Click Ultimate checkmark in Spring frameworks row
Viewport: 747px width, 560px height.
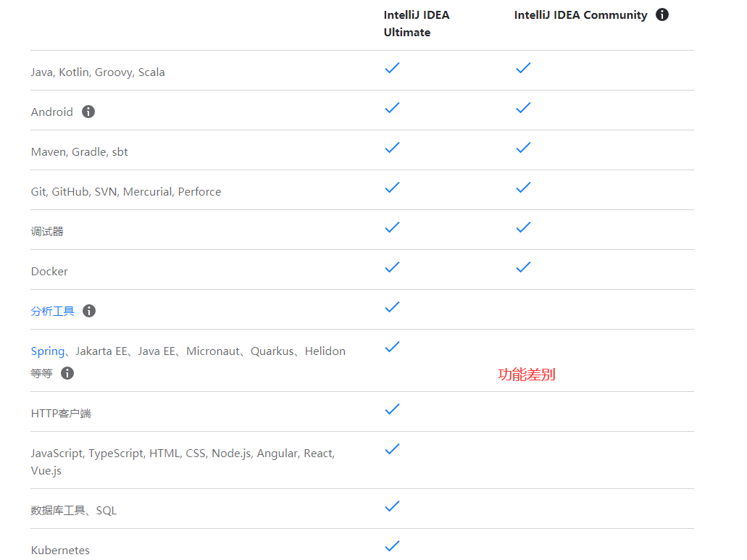tap(392, 347)
